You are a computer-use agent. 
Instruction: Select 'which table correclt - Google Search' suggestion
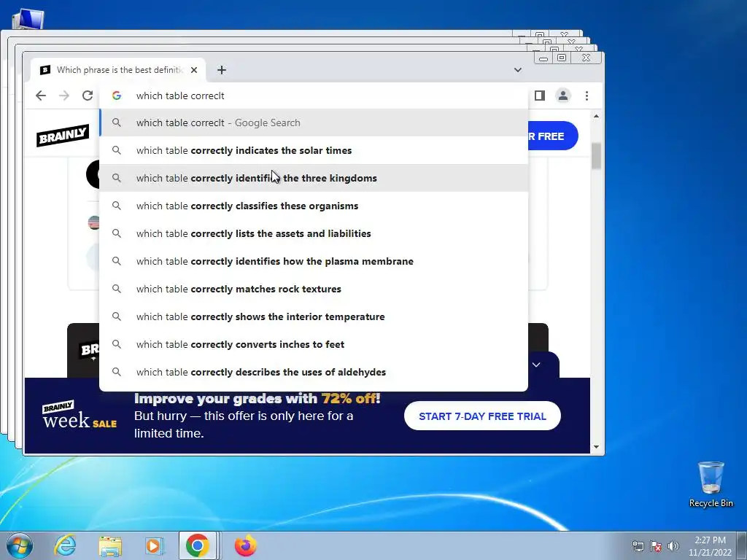click(314, 122)
